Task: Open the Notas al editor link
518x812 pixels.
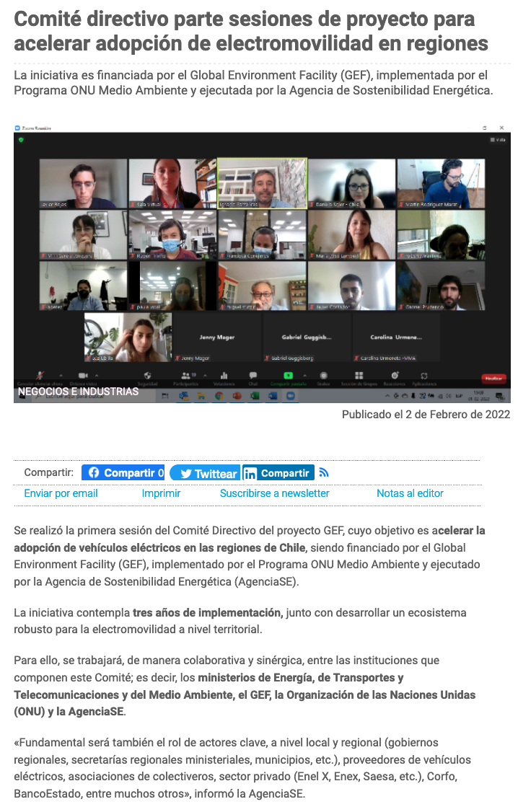Action: (x=410, y=493)
